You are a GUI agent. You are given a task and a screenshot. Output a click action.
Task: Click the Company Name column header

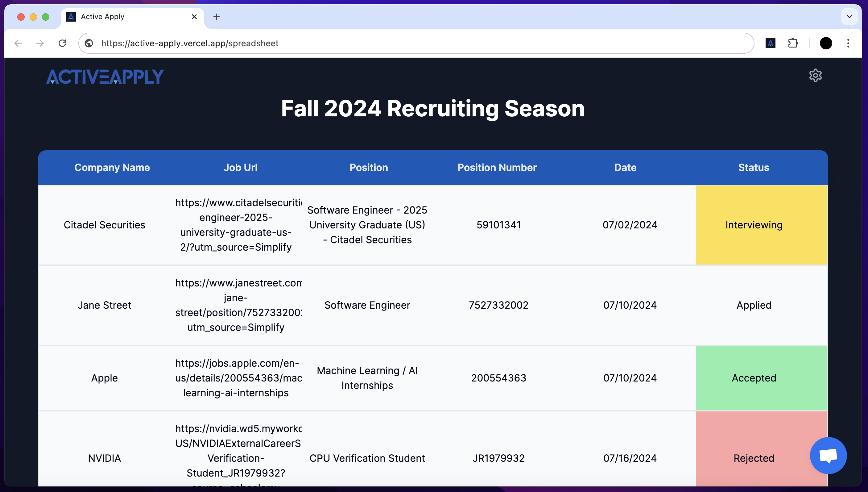coord(112,168)
